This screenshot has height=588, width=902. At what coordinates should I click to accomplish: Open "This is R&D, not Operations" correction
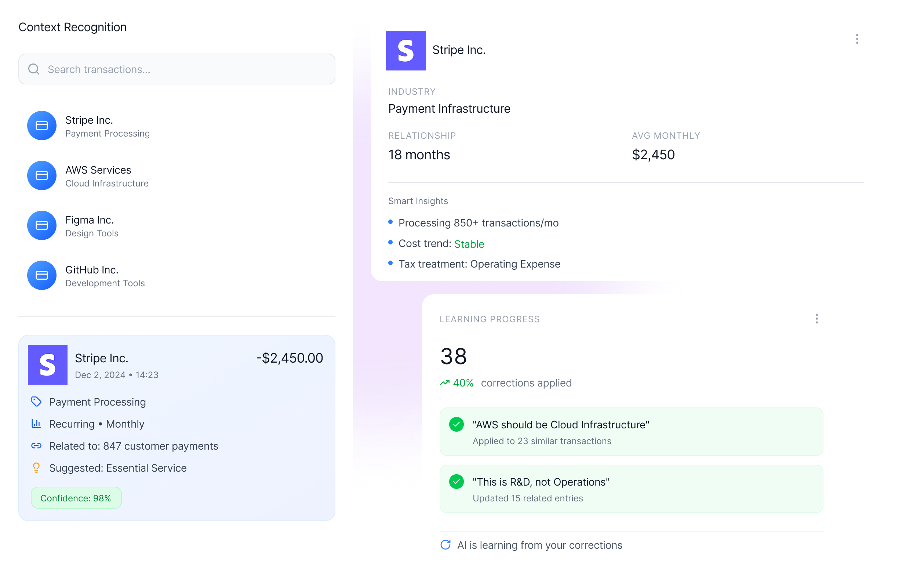click(x=632, y=489)
